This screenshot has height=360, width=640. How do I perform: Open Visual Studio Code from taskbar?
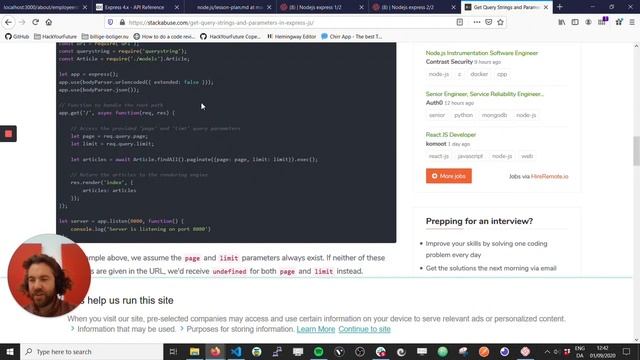coord(236,352)
